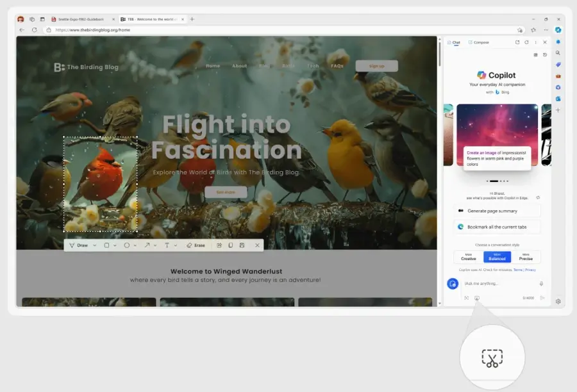
Task: Open the notifications bell in the Edge sidebar
Action: 558,42
